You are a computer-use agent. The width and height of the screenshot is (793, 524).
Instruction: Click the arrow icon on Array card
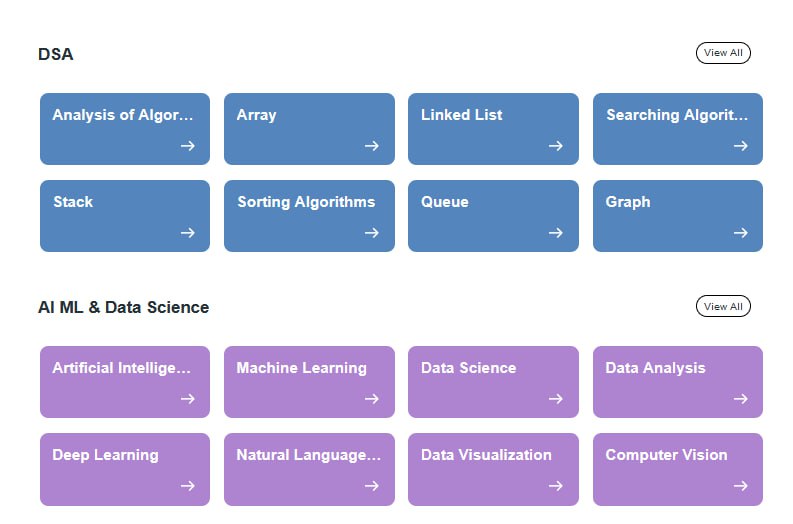tap(371, 146)
